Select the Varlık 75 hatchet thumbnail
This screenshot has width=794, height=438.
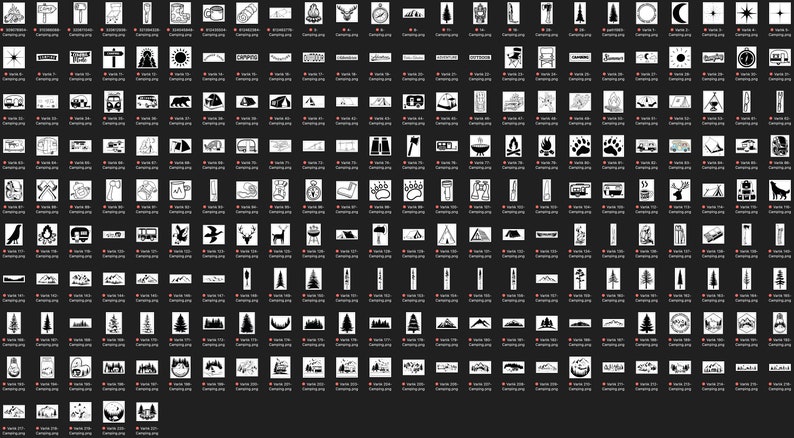[413, 146]
